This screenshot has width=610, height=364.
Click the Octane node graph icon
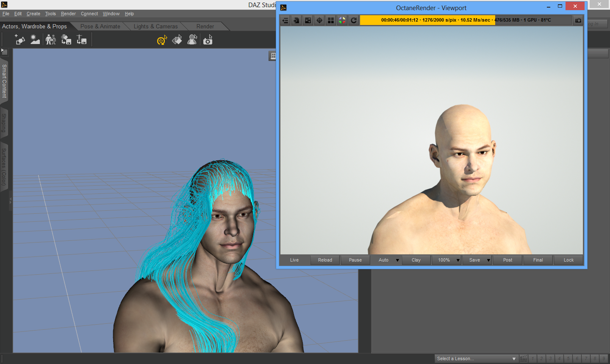(x=308, y=20)
